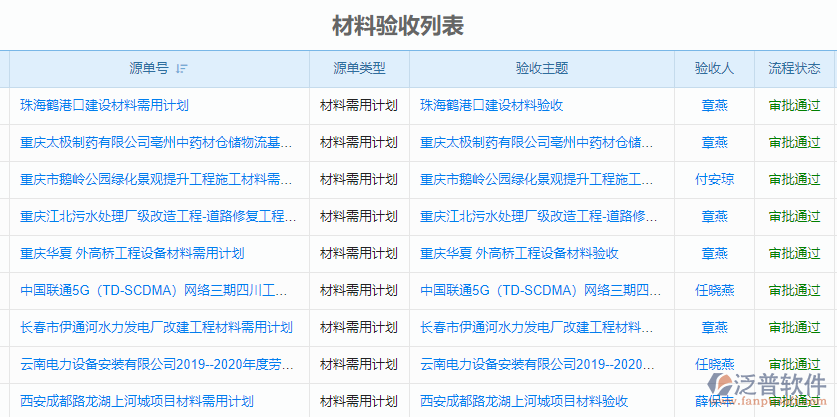Click 材料需用计划 type in 重庆市鹅岭公园 row
This screenshot has height=417, width=837.
tap(359, 179)
